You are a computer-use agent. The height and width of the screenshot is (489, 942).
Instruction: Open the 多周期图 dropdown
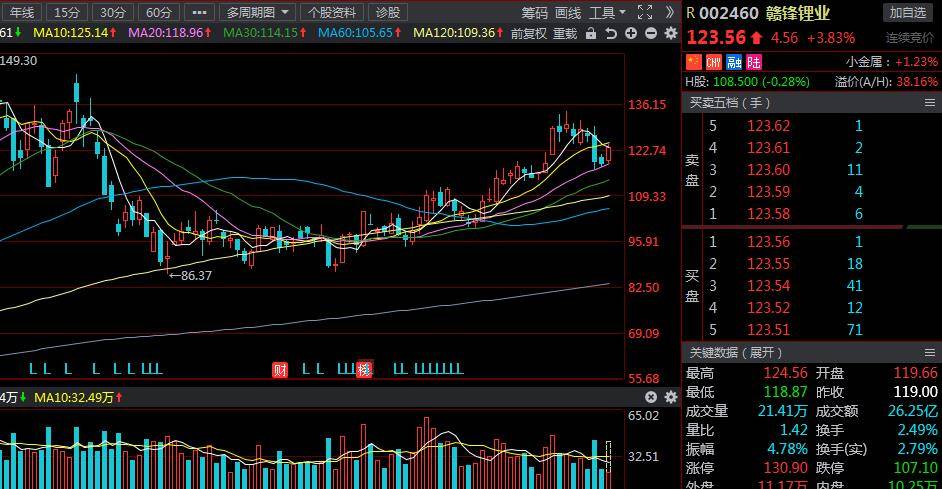(258, 12)
